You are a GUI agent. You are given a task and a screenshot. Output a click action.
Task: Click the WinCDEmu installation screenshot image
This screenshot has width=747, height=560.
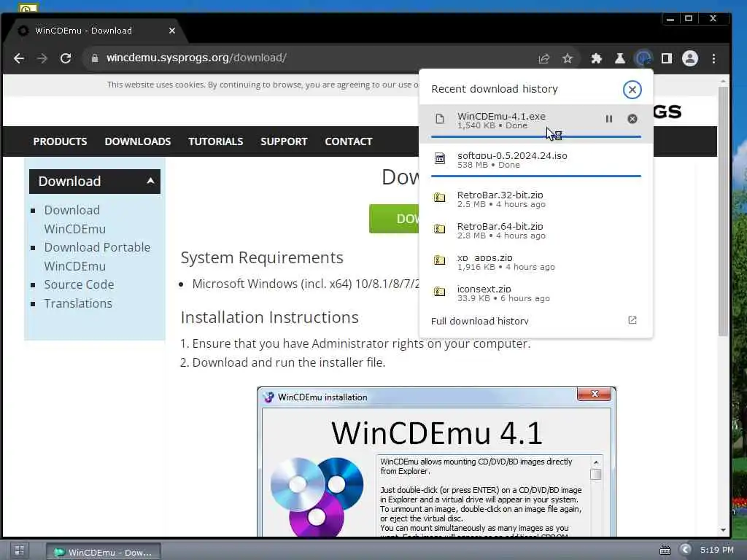click(x=436, y=462)
